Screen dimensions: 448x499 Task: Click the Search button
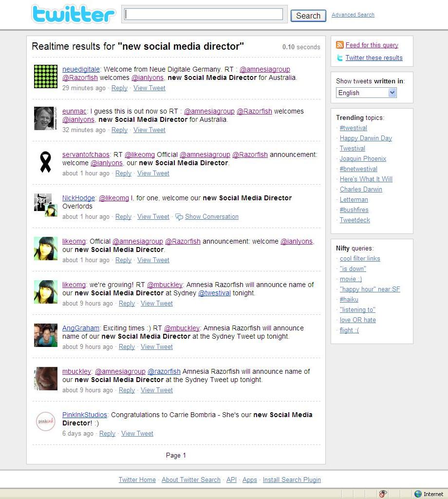pyautogui.click(x=308, y=16)
